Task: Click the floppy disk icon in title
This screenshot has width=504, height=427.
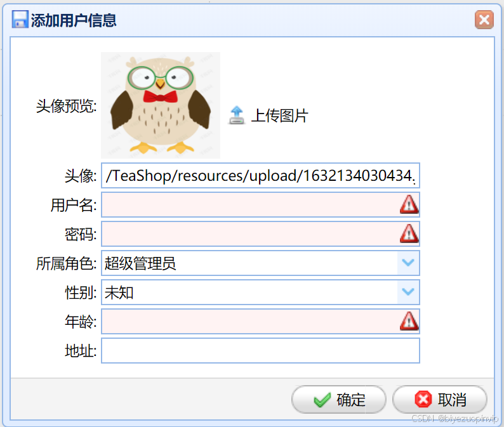Action: 20,19
